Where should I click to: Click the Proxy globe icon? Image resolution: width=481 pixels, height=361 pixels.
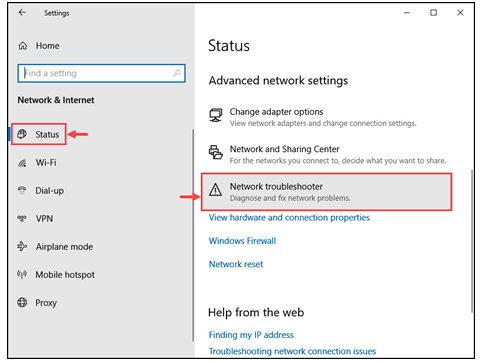[x=22, y=303]
